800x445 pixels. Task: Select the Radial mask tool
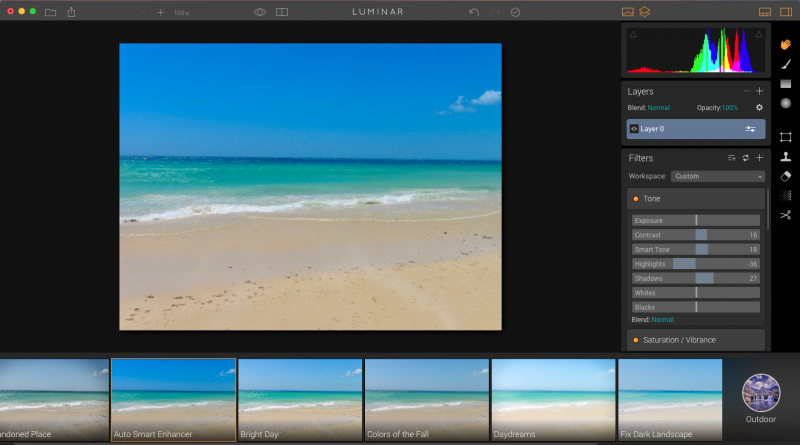coord(786,103)
